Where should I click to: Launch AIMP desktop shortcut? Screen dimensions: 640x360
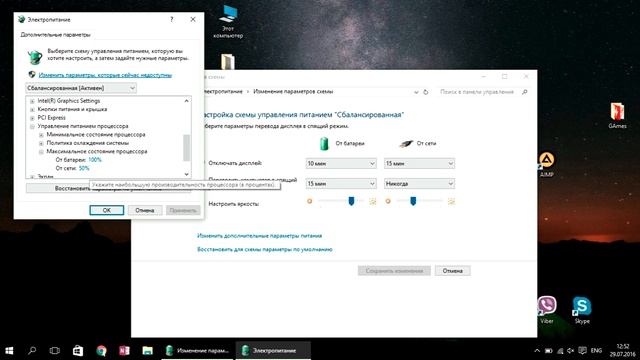(x=546, y=164)
